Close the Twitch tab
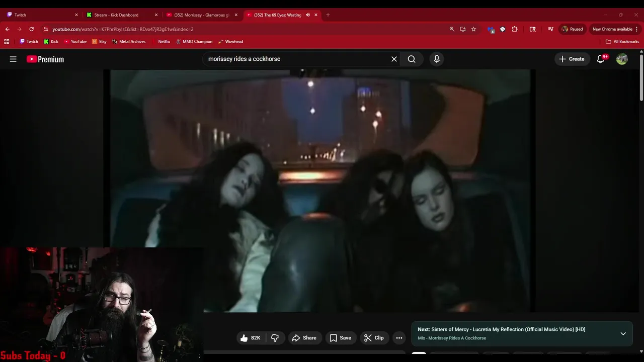 pos(76,15)
